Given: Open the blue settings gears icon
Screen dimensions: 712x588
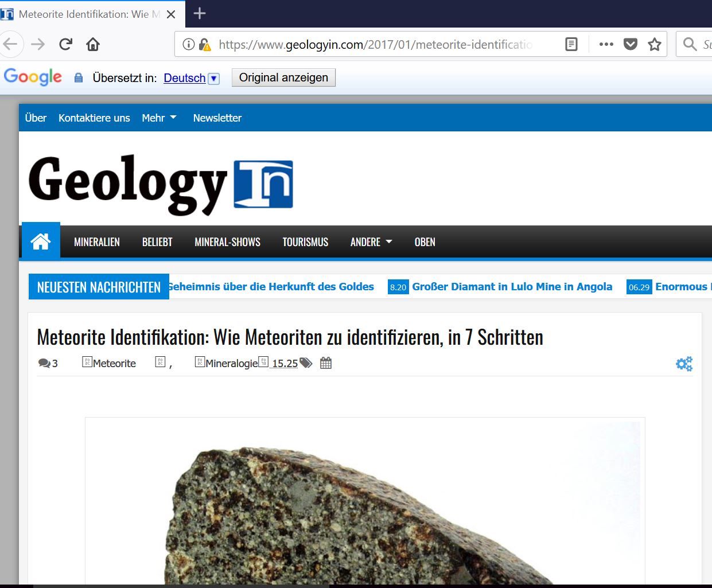Looking at the screenshot, I should click(x=684, y=364).
